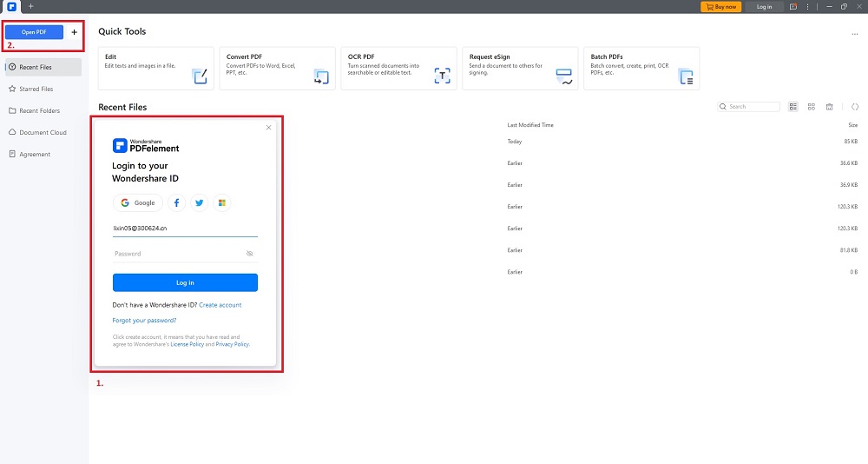Viewport: 868px width, 464px height.
Task: Open Agreement in the sidebar
Action: pos(43,154)
